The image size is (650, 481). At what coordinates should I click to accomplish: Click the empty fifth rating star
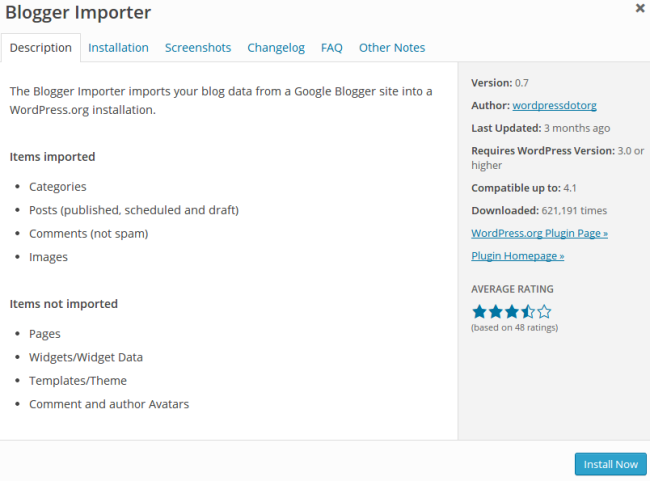(x=544, y=311)
